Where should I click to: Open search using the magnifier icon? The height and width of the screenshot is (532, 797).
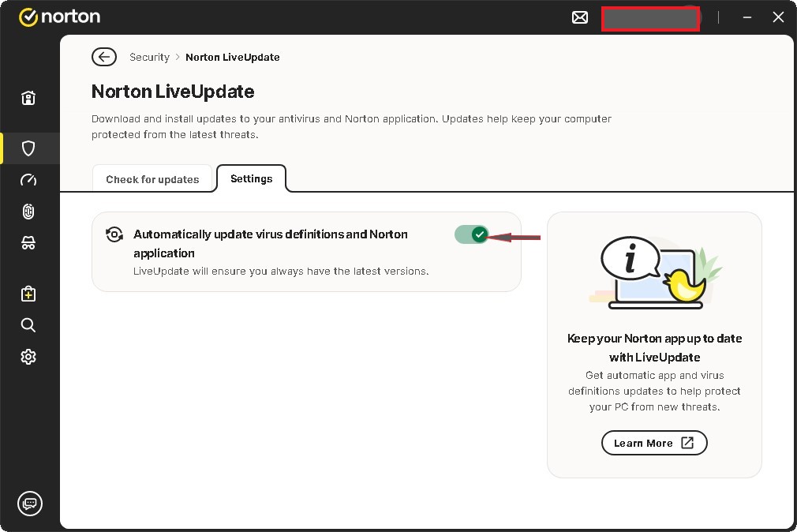pyautogui.click(x=28, y=324)
